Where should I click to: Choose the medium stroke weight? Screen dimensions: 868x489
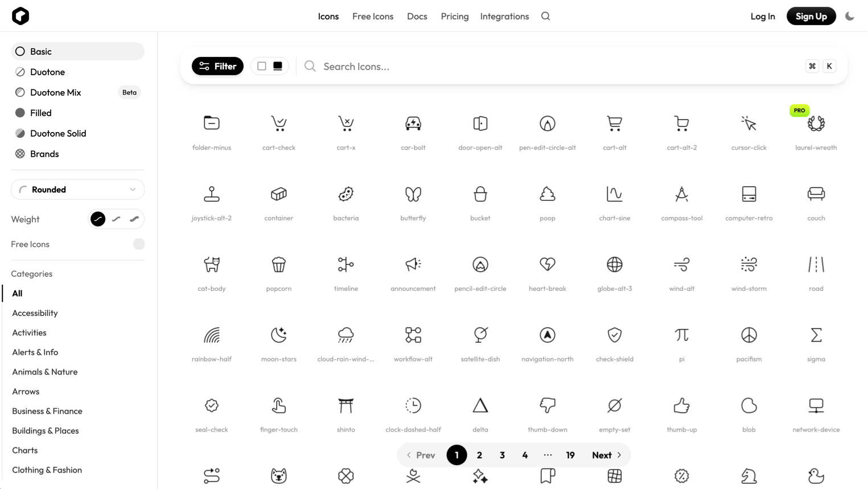tap(116, 219)
